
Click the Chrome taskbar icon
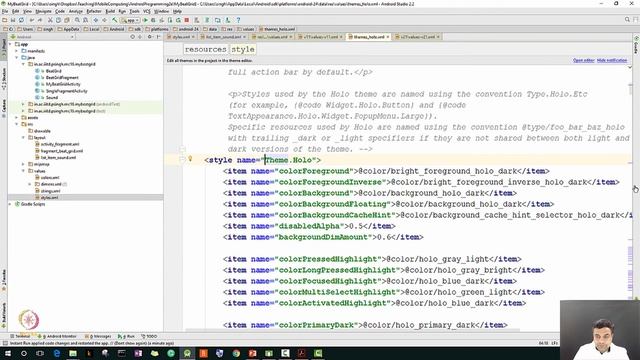click(236, 353)
